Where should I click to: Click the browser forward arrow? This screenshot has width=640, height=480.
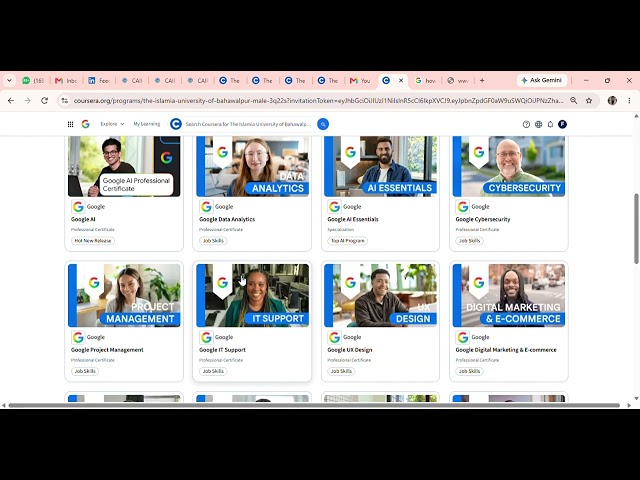coord(27,100)
